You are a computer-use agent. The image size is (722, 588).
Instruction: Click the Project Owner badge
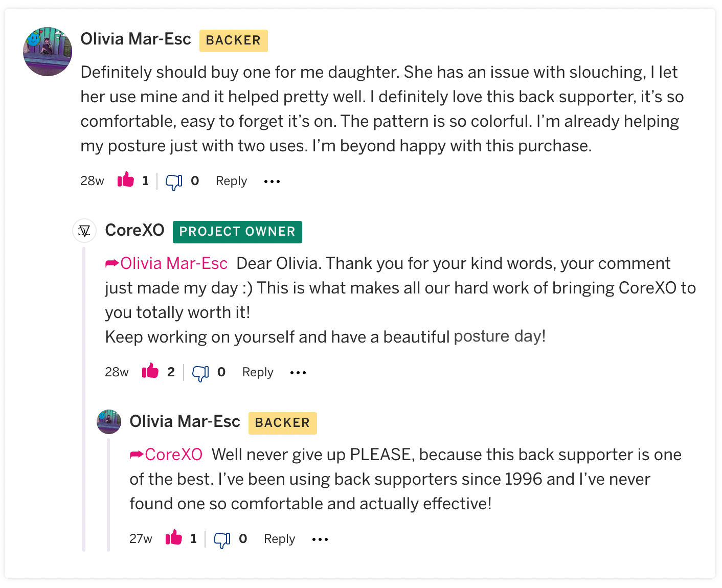[x=237, y=232]
